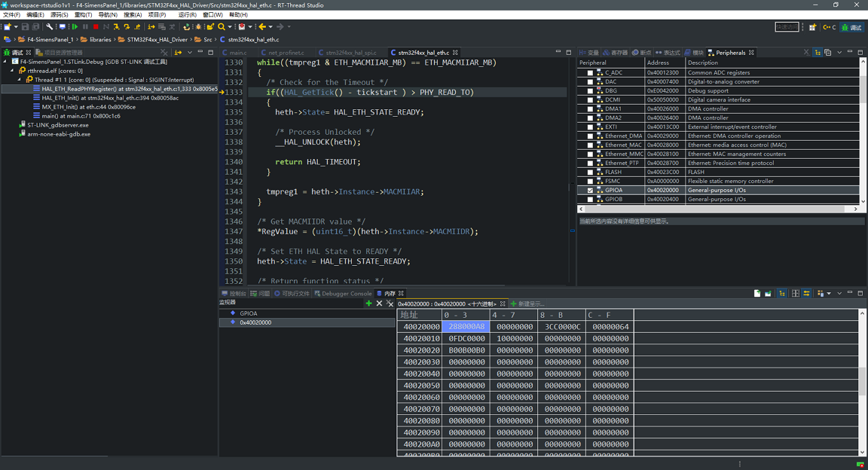Switch to the stm32f4xx_hal_spi.c editor tab

(347, 53)
